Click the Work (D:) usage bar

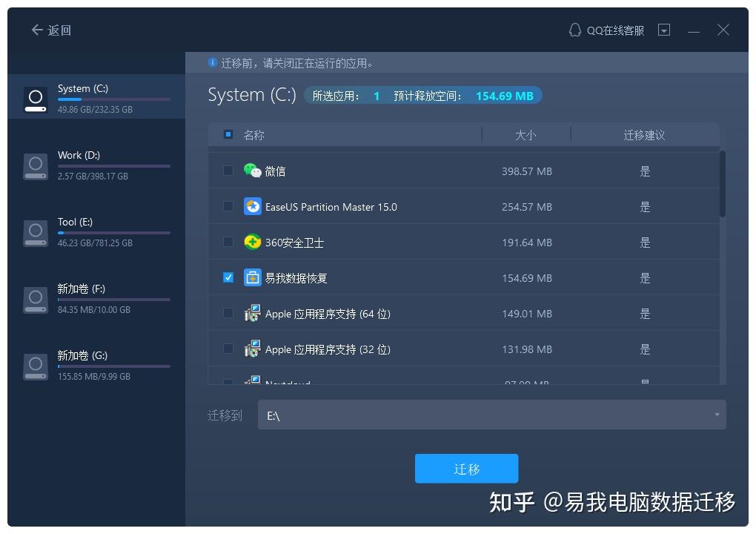click(114, 166)
